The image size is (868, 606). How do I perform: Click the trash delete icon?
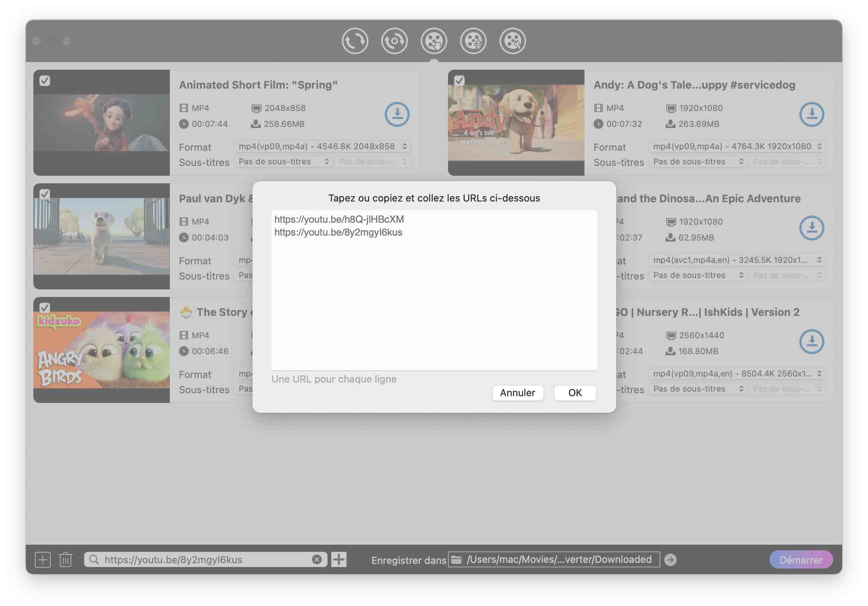(66, 559)
